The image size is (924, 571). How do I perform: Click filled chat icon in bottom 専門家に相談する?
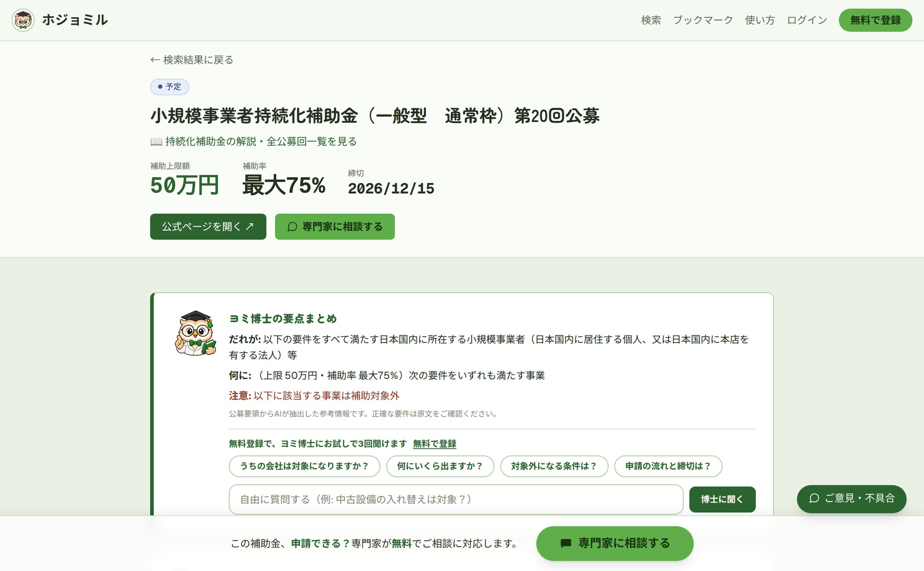pyautogui.click(x=566, y=543)
